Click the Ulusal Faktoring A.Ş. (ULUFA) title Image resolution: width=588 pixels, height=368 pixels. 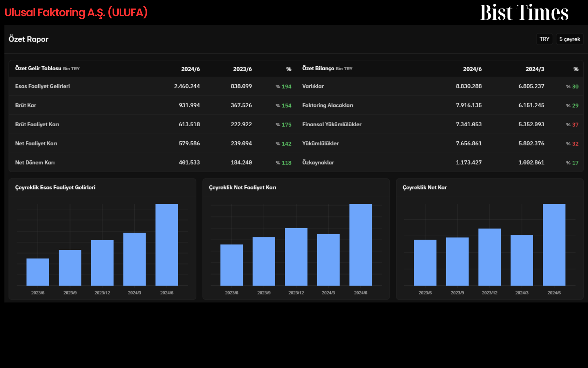(76, 13)
